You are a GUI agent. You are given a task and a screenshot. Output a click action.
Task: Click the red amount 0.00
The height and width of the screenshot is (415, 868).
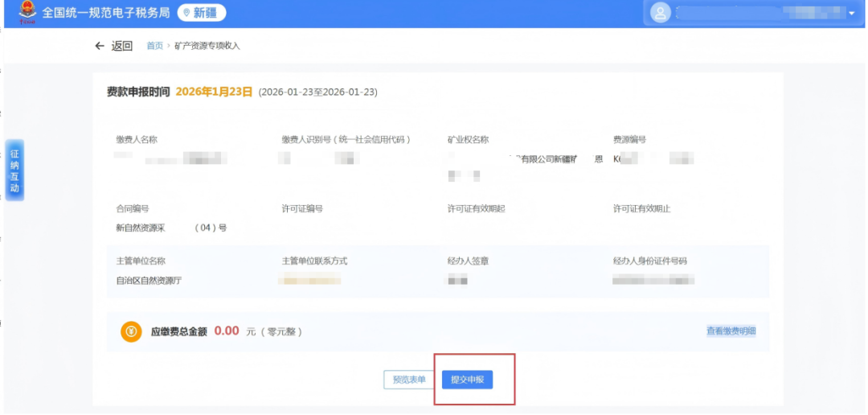pos(227,331)
